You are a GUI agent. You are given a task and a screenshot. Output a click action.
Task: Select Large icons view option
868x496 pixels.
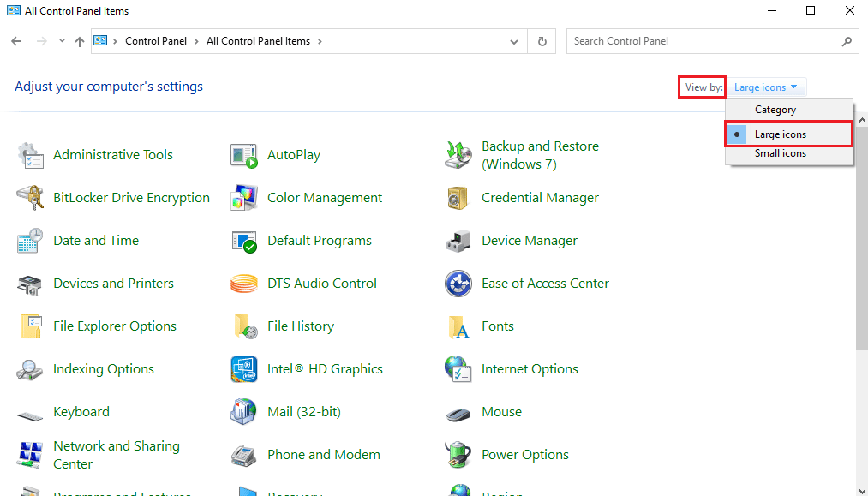pyautogui.click(x=789, y=134)
